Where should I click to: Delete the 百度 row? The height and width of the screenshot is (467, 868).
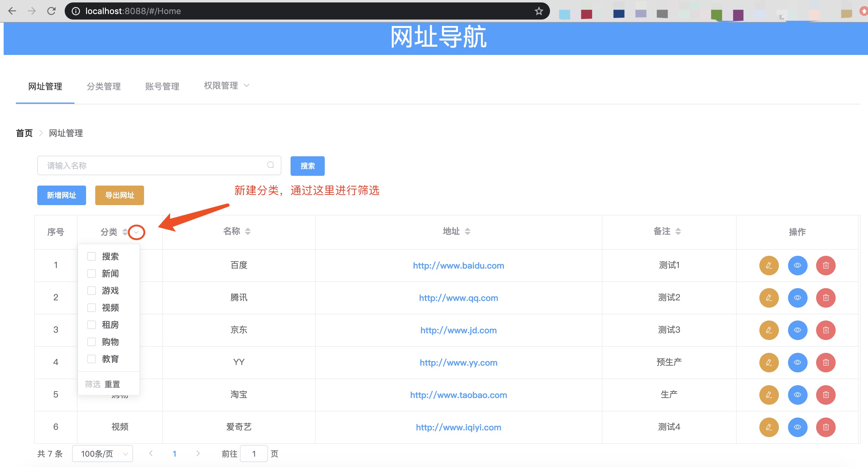826,266
